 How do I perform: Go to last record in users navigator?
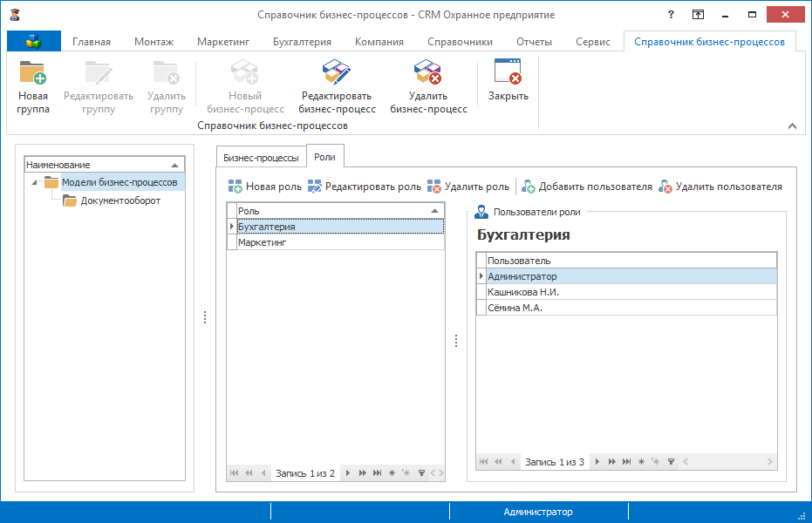pyautogui.click(x=626, y=461)
